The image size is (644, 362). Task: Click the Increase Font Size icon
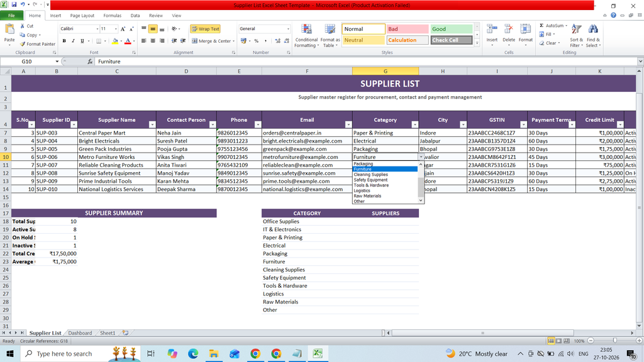click(x=123, y=29)
